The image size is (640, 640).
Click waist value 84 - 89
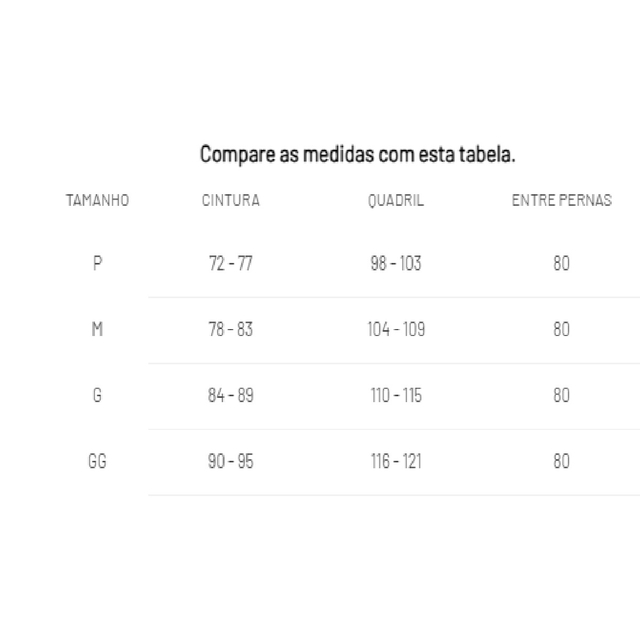[231, 395]
